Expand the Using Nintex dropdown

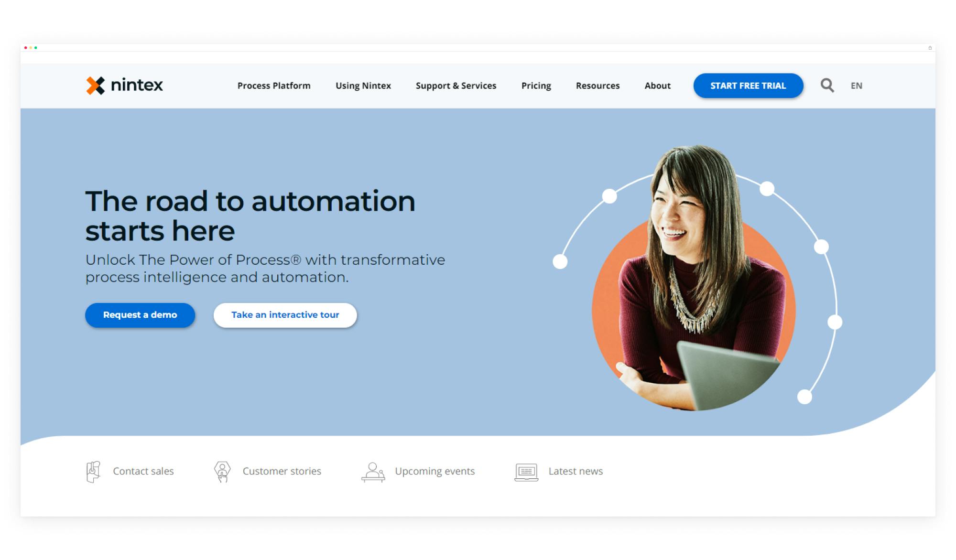(x=363, y=86)
